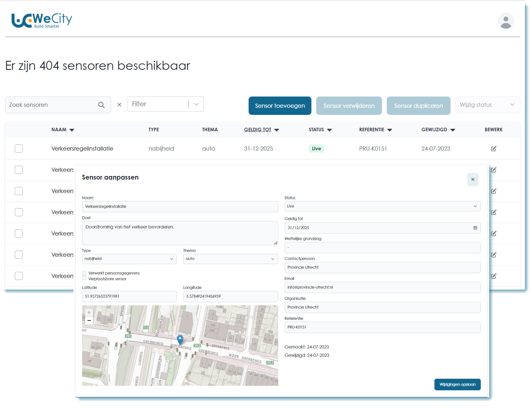
Task: Click the Doel text area
Action: pos(180,233)
